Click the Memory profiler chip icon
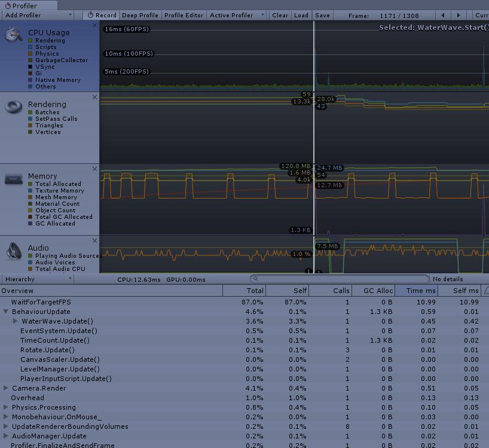The width and height of the screenshot is (489, 448). pyautogui.click(x=14, y=179)
